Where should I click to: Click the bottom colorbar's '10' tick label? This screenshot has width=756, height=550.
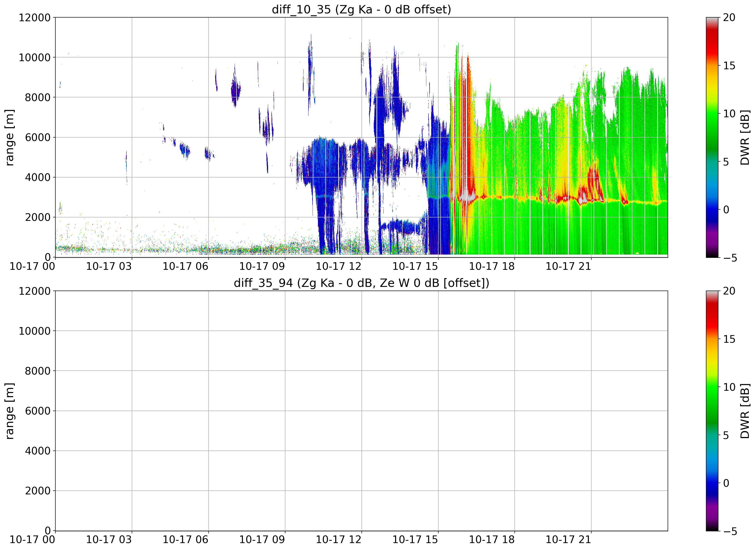pyautogui.click(x=729, y=387)
